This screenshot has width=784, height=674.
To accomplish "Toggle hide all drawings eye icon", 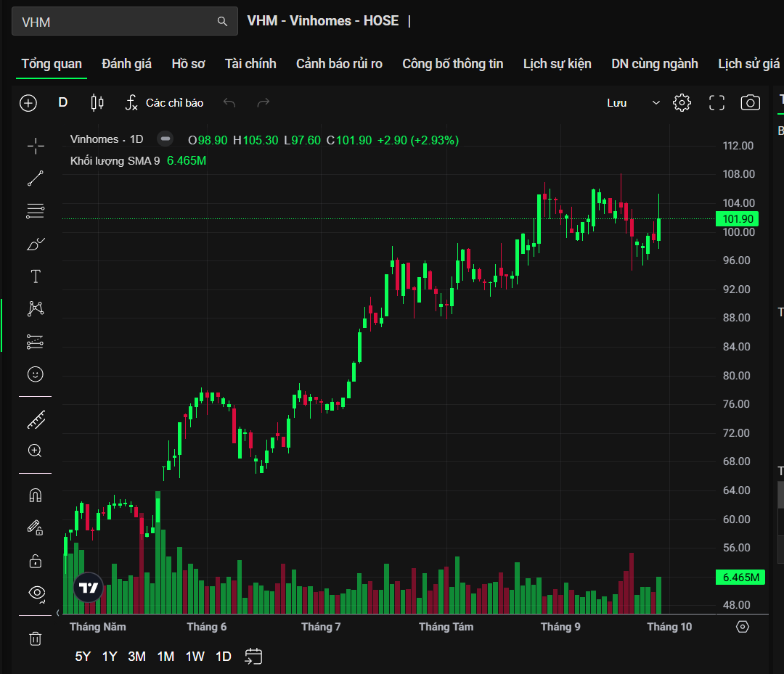I will [37, 593].
